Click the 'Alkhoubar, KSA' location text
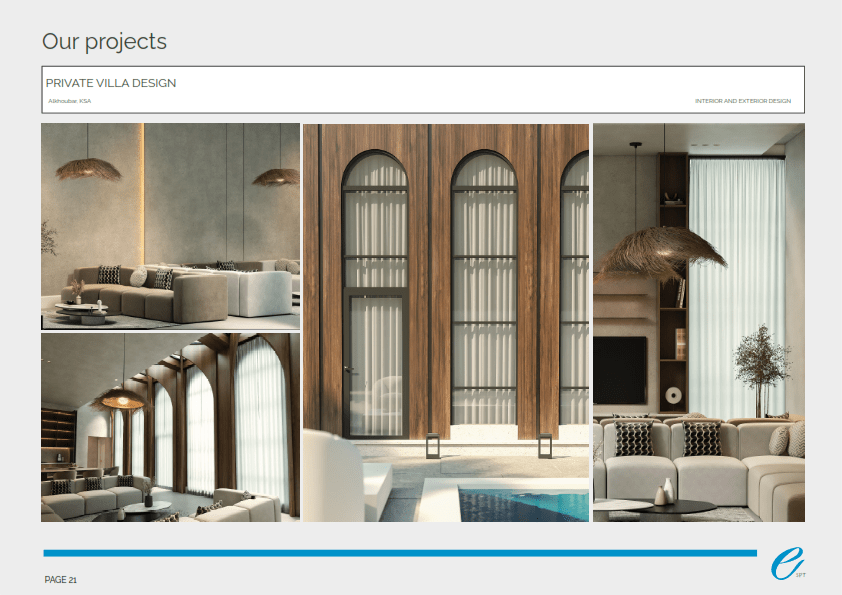This screenshot has width=842, height=595. tap(70, 101)
